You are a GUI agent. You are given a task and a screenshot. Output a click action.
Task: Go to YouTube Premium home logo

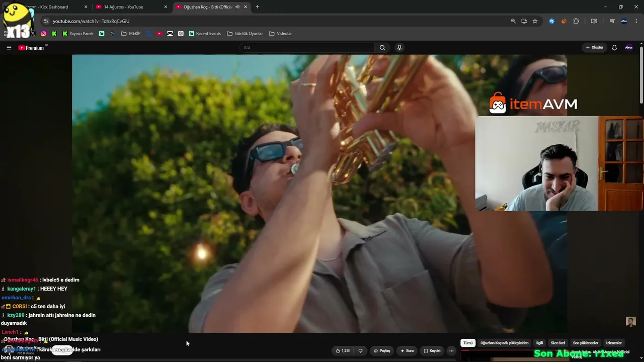(x=31, y=48)
